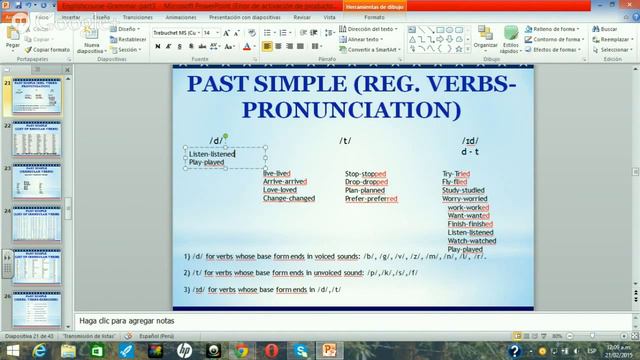Open font name box Trebuchet MS
The height and width of the screenshot is (360, 640).
click(177, 33)
